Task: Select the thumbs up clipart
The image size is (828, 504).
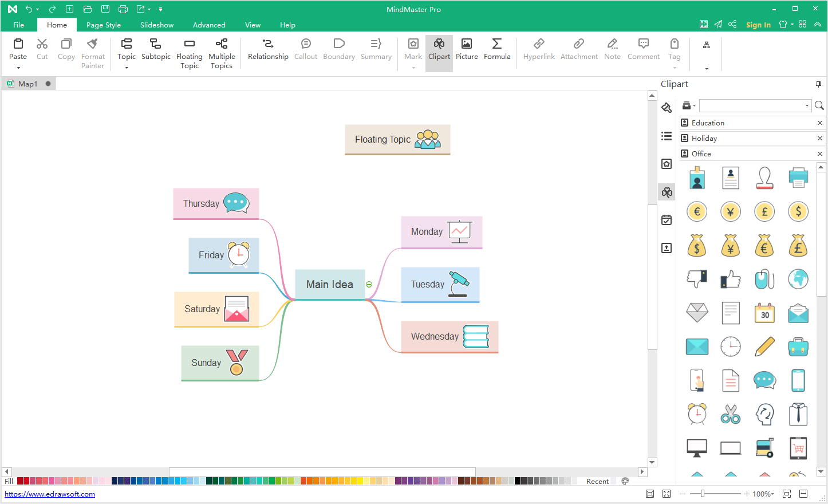Action: pyautogui.click(x=731, y=279)
